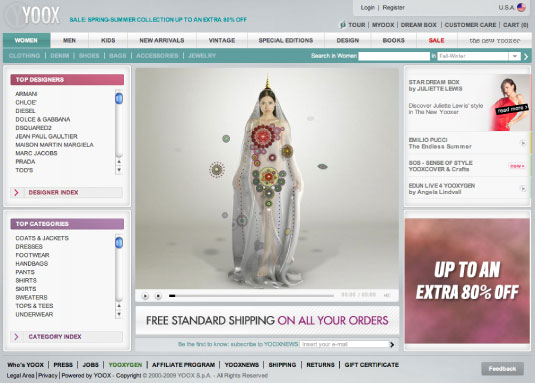Click arrow next to Edun Live 4 Yooxygen

523,188
